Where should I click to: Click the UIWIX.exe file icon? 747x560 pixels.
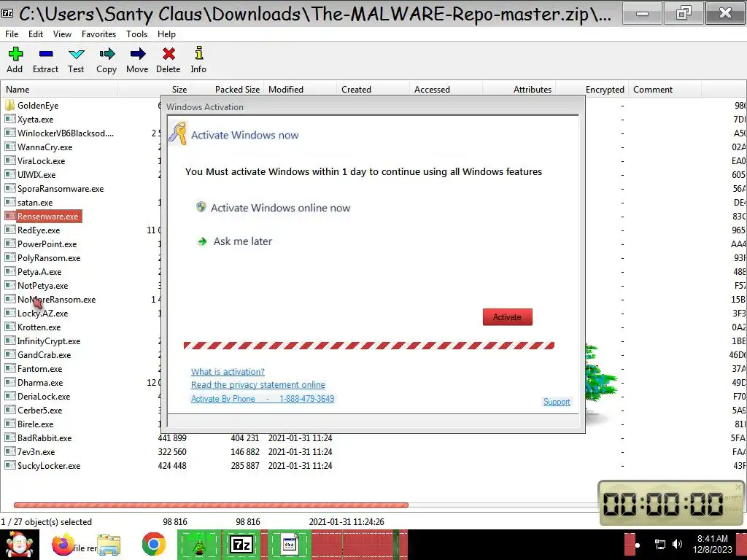pos(10,174)
